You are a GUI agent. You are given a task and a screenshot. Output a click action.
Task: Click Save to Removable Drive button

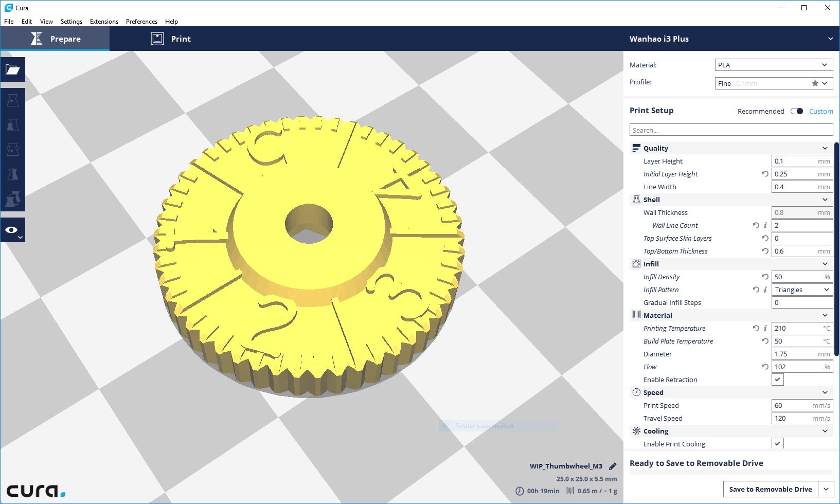click(771, 489)
